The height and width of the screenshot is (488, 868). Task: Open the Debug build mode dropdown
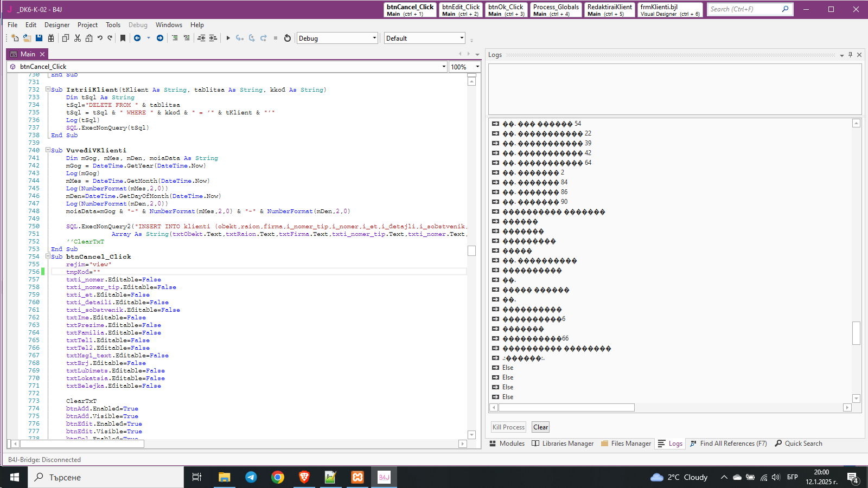pos(337,38)
